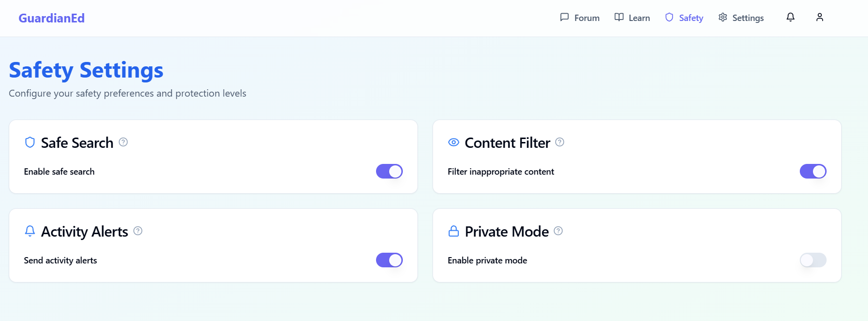Disable the safe search toggle
The height and width of the screenshot is (321, 868).
(x=389, y=171)
